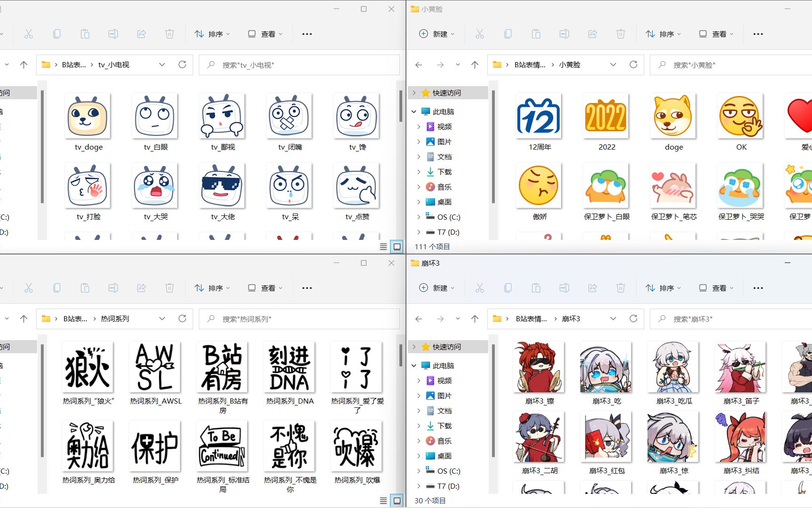Expand 快速访问 node in 崩坏3 window
The image size is (812, 508).
tap(414, 347)
